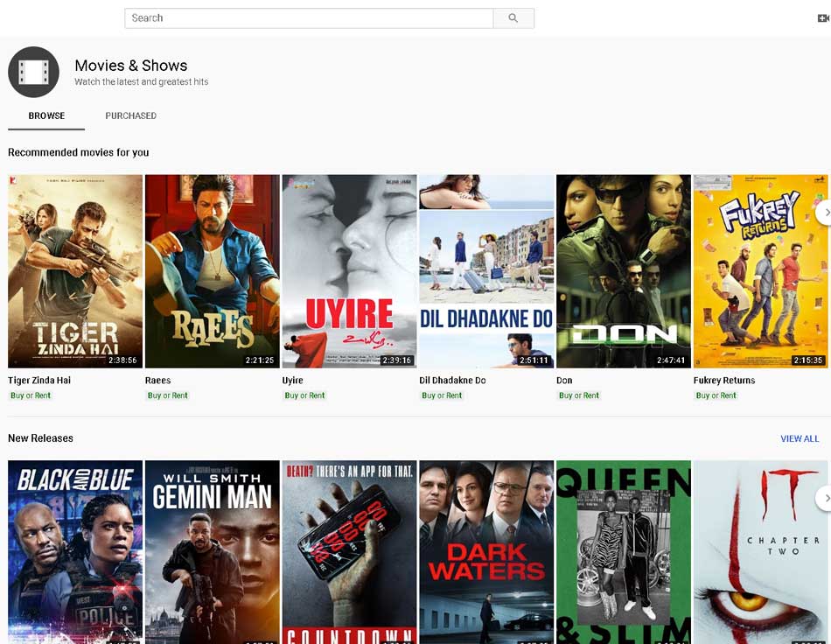Click Buy or Rent under Dil Dhadakne Do
Screen dimensions: 831x644
[x=442, y=395]
